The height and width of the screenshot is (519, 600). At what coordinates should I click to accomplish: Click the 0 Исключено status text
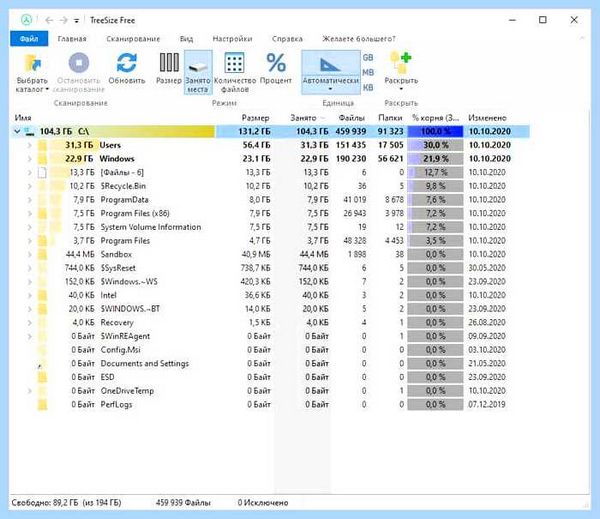263,503
